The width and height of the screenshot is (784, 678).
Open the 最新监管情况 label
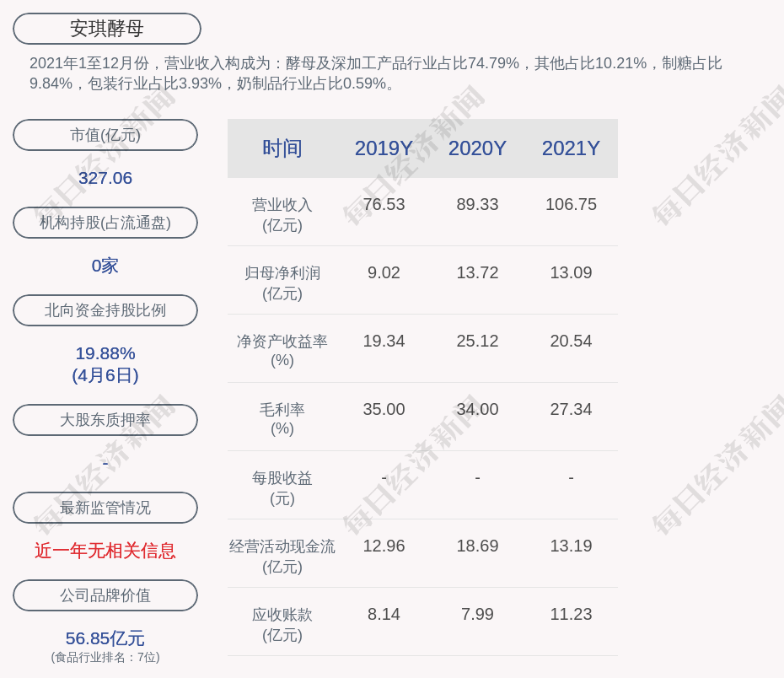[105, 508]
